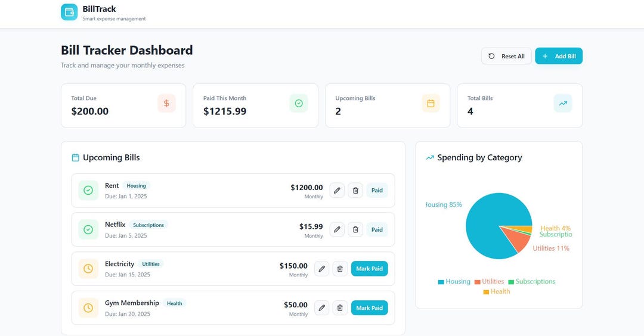Click the $15.99 amount for Netflix
644x336 pixels.
tap(311, 226)
